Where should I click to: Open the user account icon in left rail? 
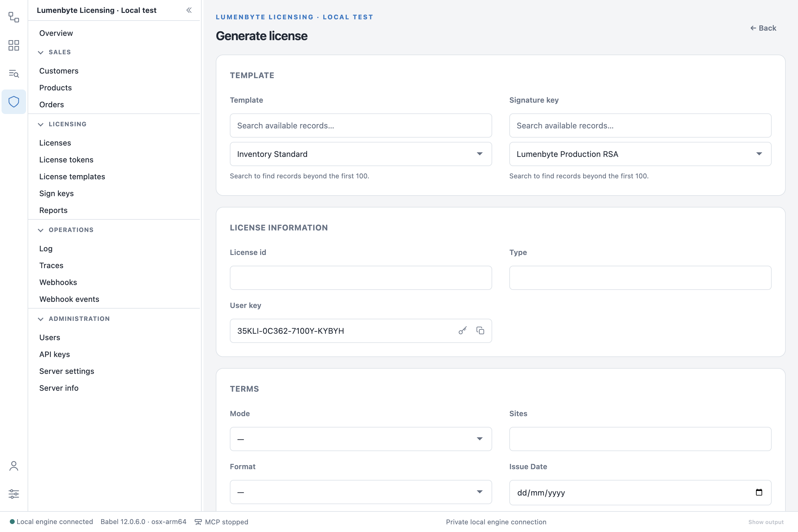point(13,466)
